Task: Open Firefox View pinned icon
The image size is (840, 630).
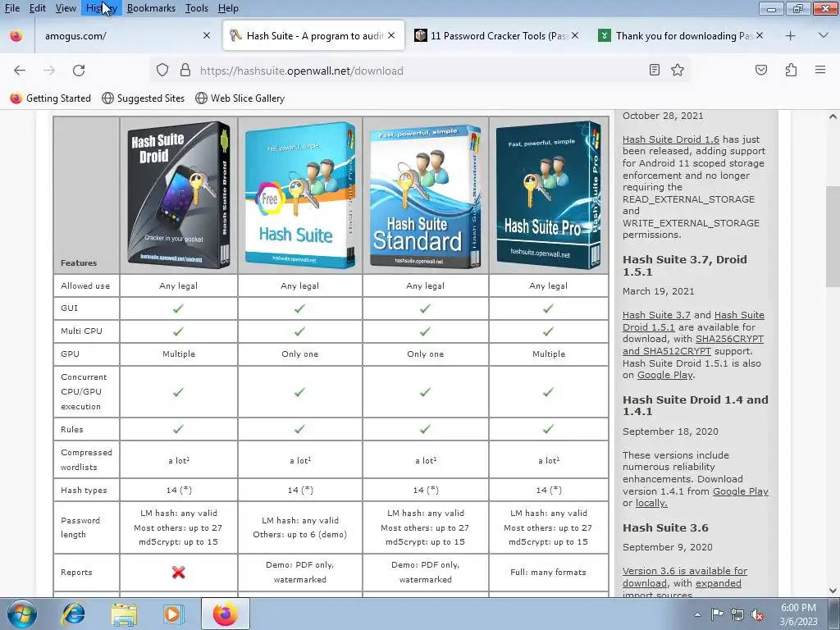Action: 16,35
